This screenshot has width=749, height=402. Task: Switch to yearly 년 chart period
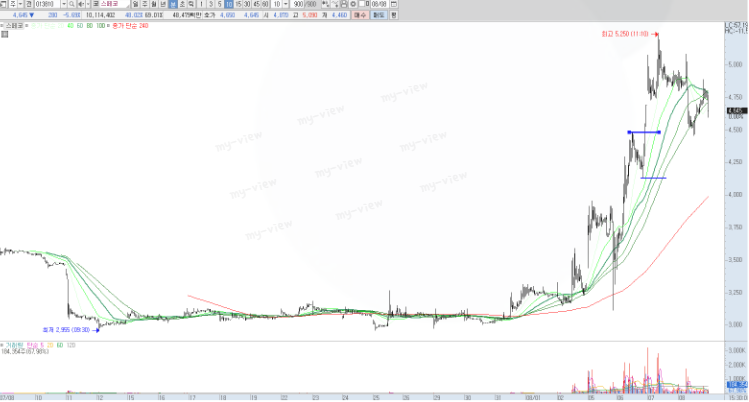163,4
